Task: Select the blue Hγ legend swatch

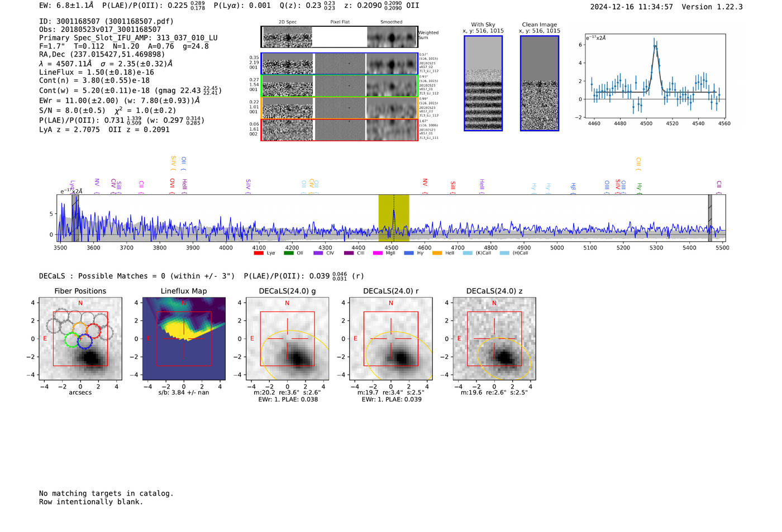Action: 409,253
